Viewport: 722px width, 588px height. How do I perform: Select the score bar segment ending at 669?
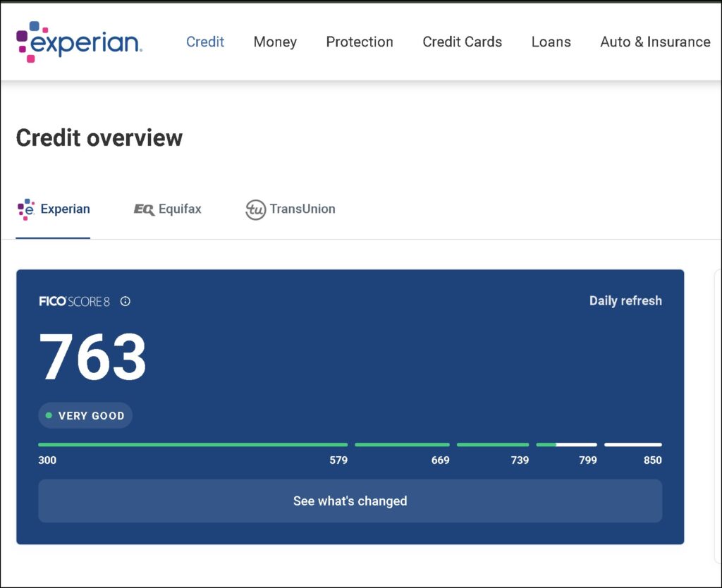[x=402, y=445]
